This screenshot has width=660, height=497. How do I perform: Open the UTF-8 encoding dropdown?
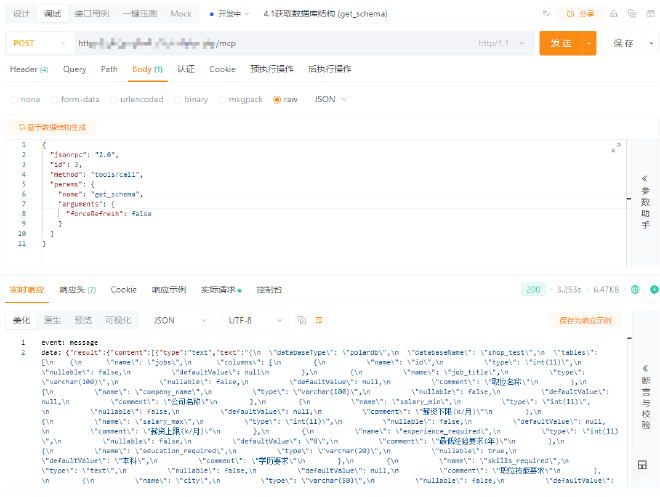point(255,320)
